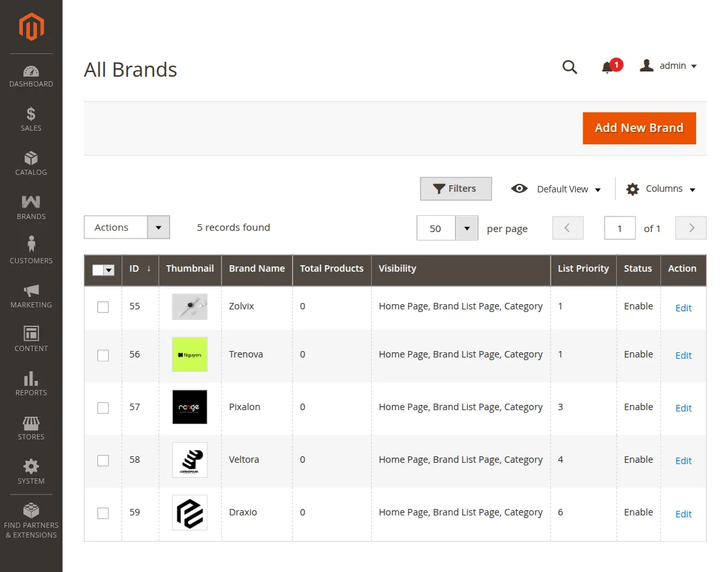Open the Brands sidebar icon

(x=31, y=202)
